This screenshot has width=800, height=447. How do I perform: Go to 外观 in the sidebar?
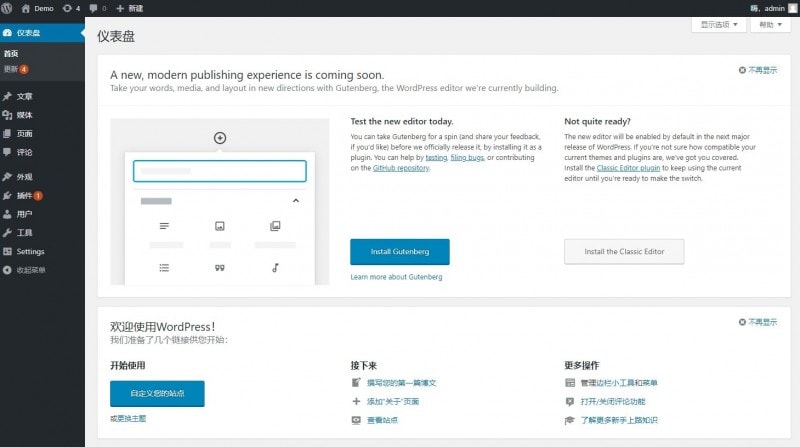coord(24,177)
